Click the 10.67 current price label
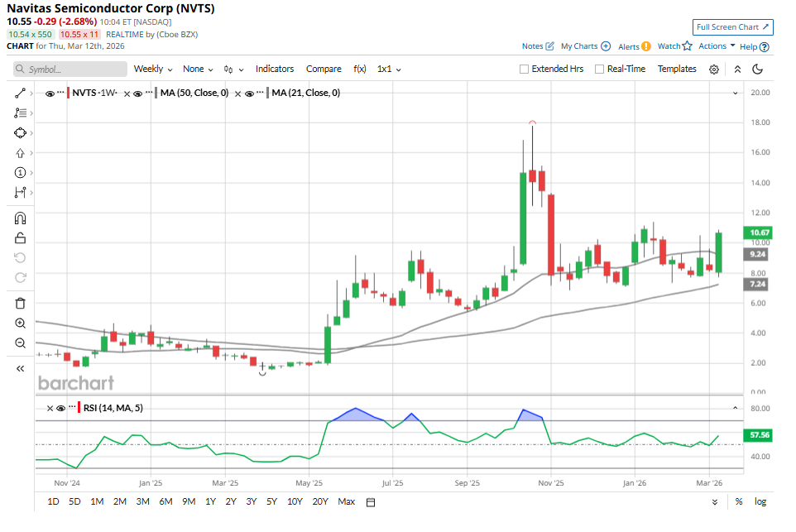This screenshot has width=796, height=532. (x=758, y=233)
